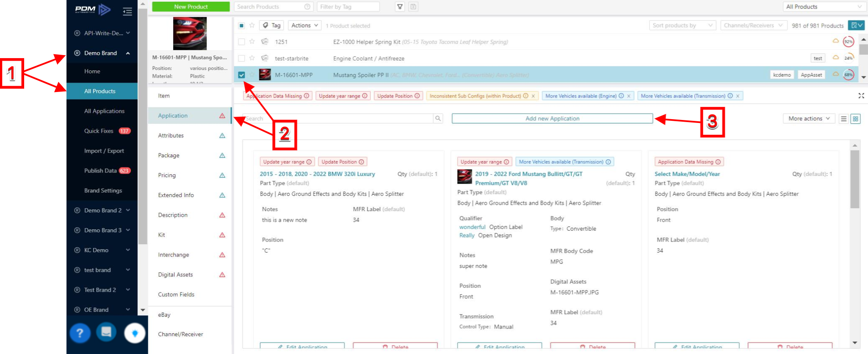Click cloud icon on 1251 row

pos(835,41)
